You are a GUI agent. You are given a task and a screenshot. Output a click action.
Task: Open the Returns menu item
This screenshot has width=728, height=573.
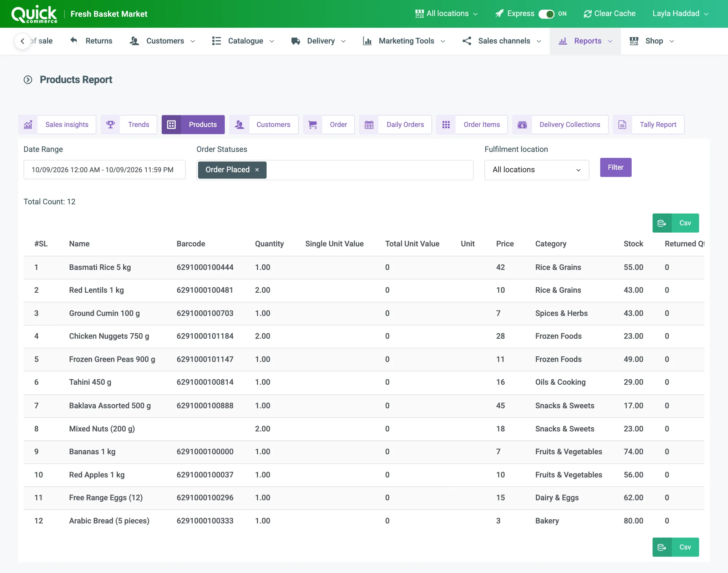(91, 41)
